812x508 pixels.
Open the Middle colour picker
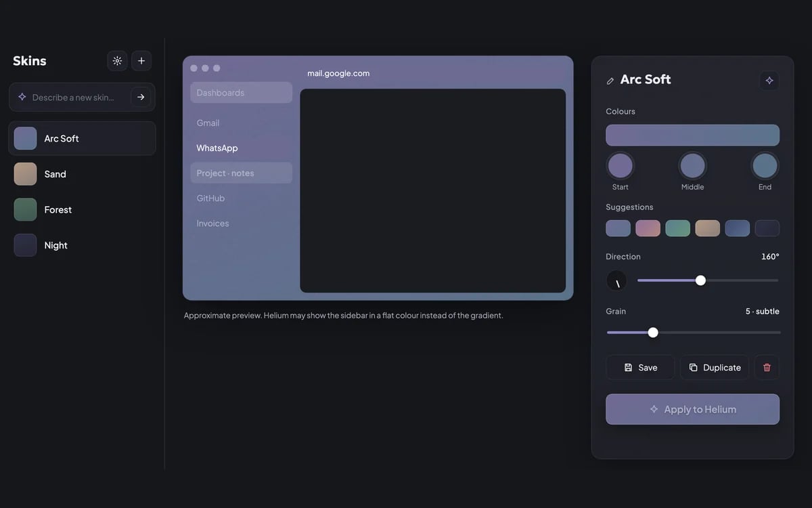tap(692, 165)
